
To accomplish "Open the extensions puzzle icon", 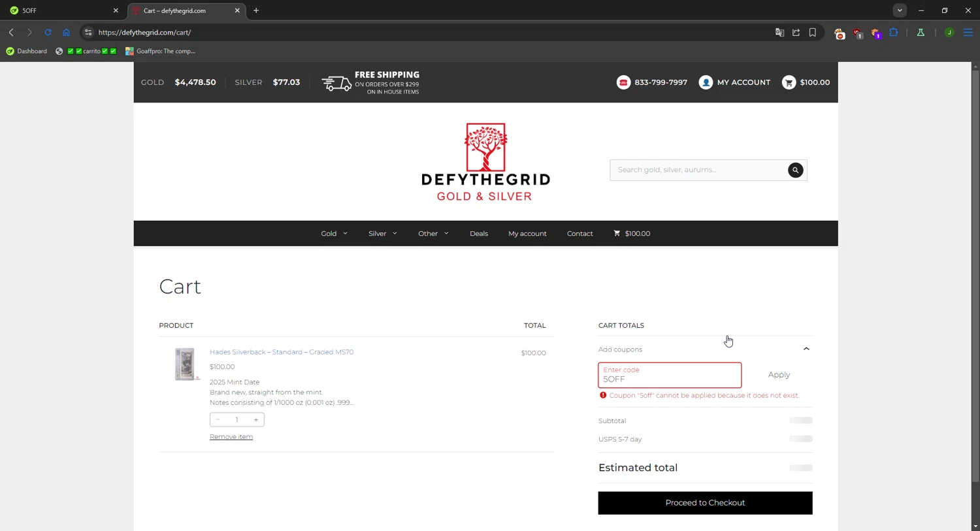I will click(x=894, y=32).
